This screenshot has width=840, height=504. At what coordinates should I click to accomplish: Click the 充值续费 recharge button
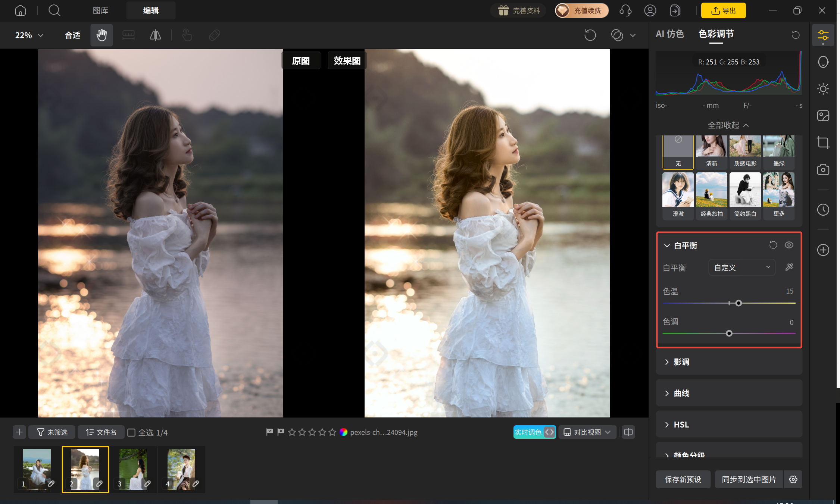[x=581, y=10]
